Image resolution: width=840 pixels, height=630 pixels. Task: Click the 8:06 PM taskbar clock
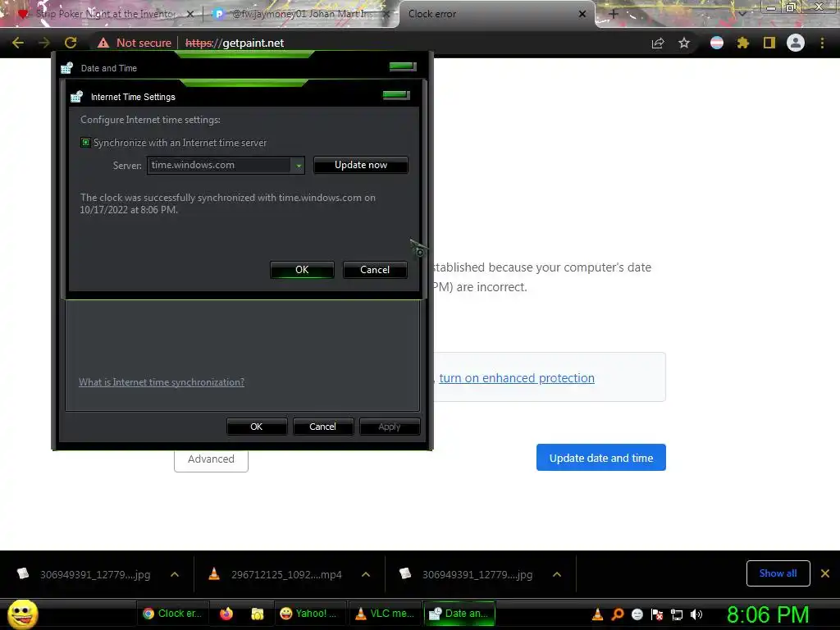click(768, 614)
